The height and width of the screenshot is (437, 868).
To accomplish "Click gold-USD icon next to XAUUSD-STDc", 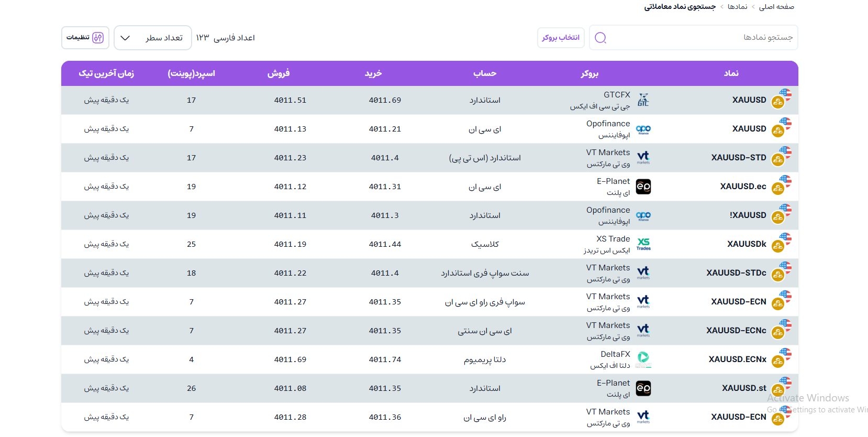I will (782, 272).
